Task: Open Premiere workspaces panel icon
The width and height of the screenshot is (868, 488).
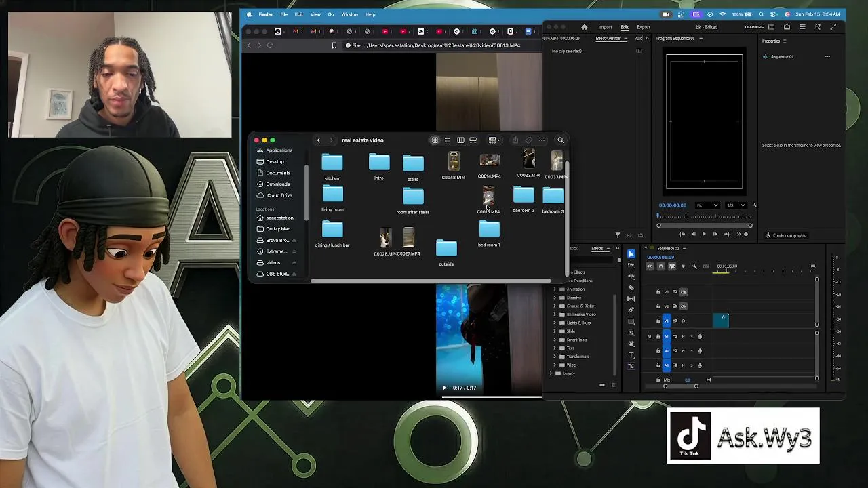Action: coord(772,27)
